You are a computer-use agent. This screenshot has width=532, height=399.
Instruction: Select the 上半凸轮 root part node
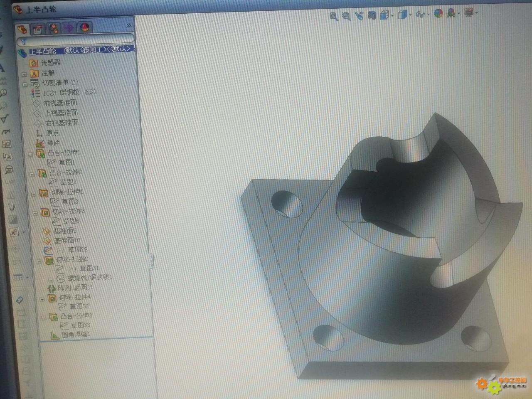tap(80, 51)
